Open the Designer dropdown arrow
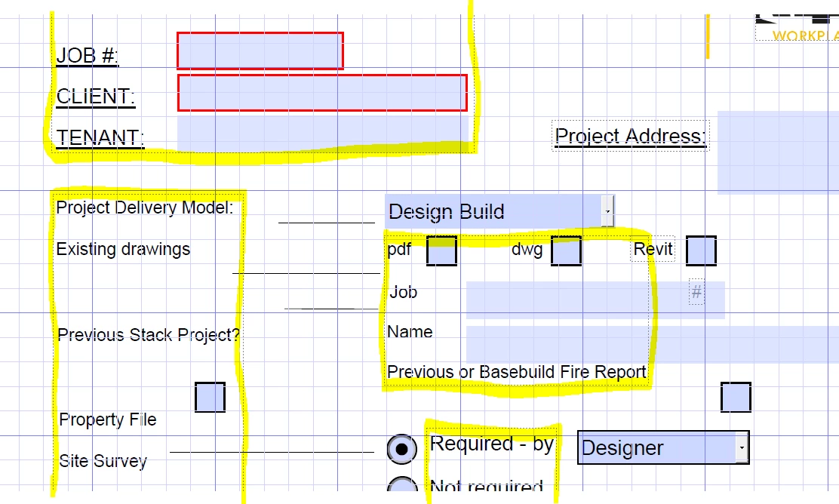Screen dimensions: 839x504 742,447
